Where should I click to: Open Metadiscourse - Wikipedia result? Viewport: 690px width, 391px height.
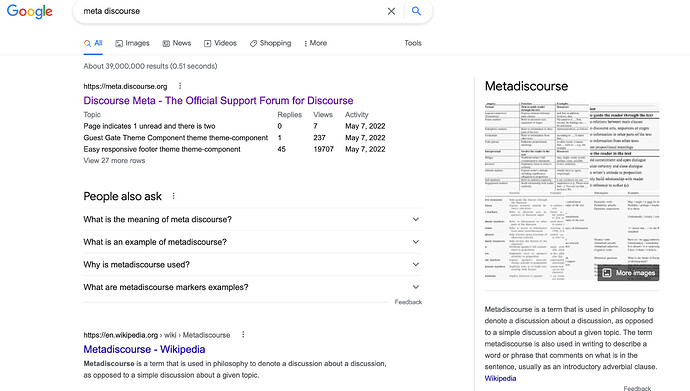[x=144, y=349]
